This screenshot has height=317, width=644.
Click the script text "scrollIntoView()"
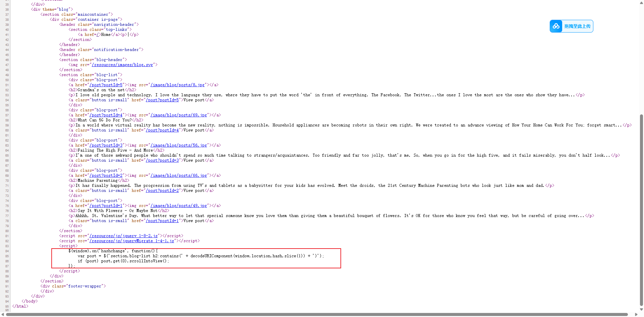[148, 261]
